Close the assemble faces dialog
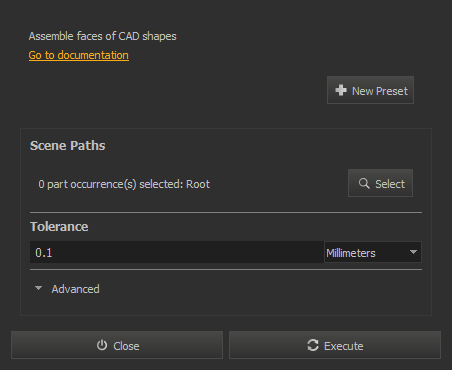This screenshot has width=452, height=370. [117, 345]
